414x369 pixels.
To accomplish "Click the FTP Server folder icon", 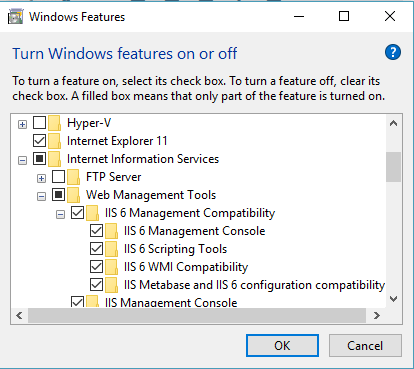I will (x=74, y=177).
